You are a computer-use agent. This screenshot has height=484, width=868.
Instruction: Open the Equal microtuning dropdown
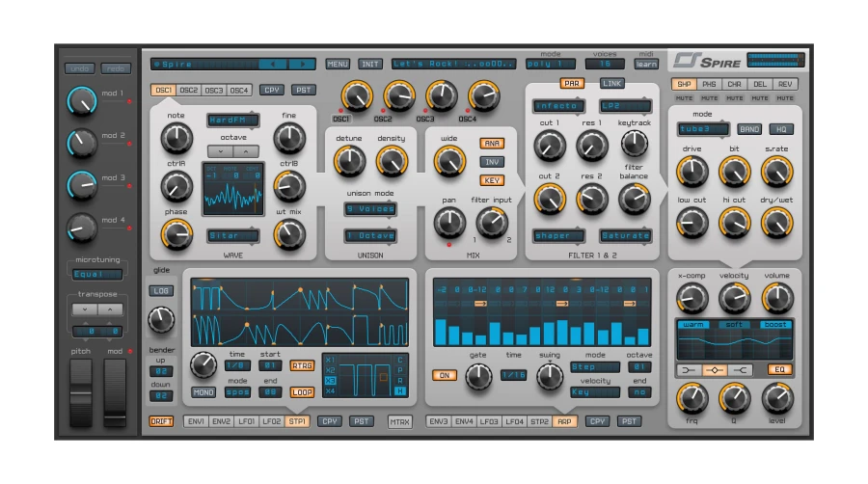(x=97, y=275)
